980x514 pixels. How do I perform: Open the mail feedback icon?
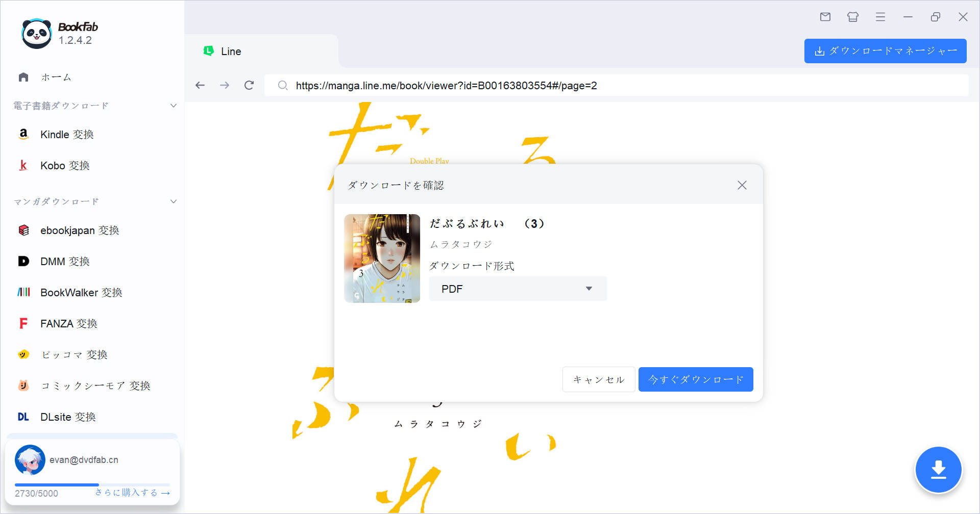click(x=825, y=17)
